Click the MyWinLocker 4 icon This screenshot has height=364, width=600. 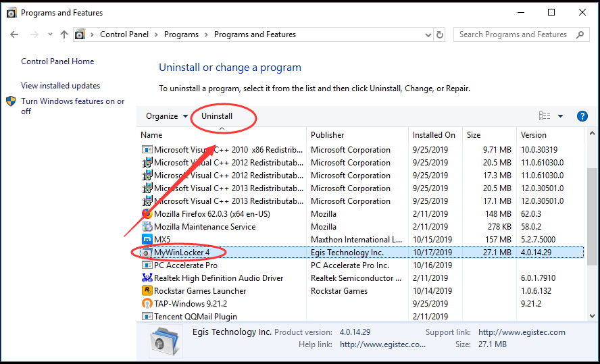point(147,253)
